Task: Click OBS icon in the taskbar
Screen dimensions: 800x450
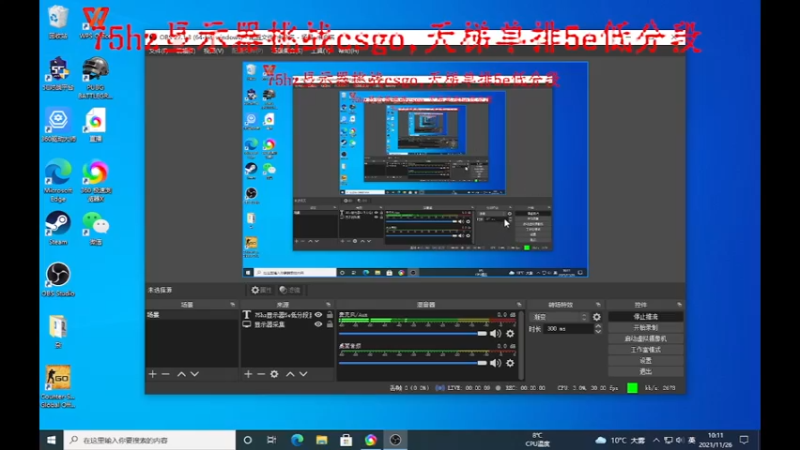Action: click(x=395, y=440)
